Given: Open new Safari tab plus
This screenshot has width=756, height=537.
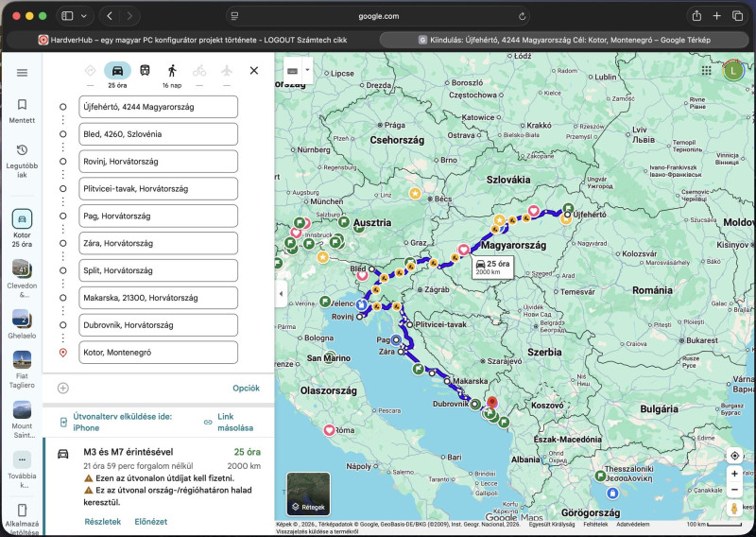Looking at the screenshot, I should click(717, 16).
